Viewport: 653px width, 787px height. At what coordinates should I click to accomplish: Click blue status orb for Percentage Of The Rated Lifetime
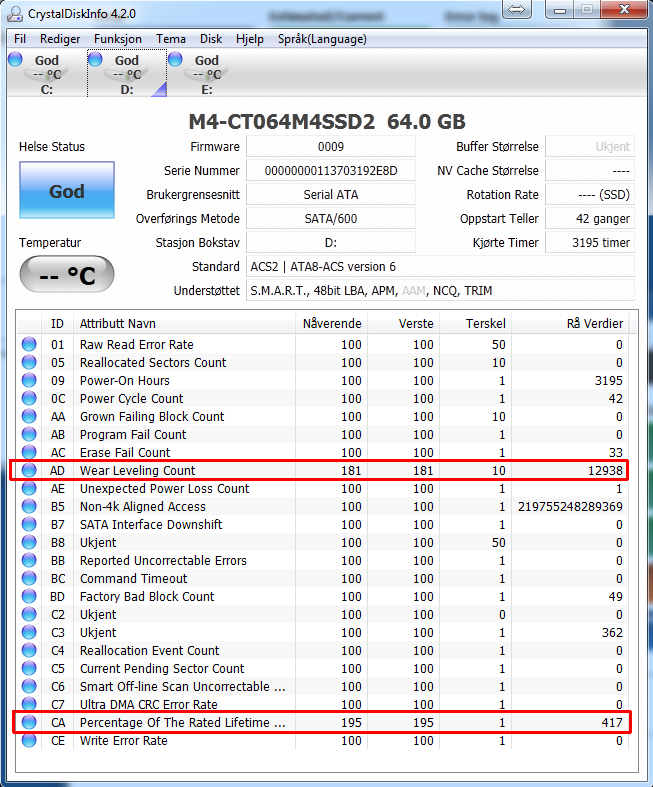[29, 722]
